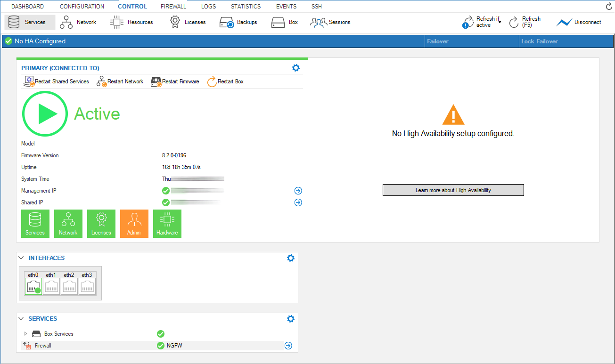Click the green Hardware status tile
Viewport: 615px width, 364px height.
tap(167, 224)
